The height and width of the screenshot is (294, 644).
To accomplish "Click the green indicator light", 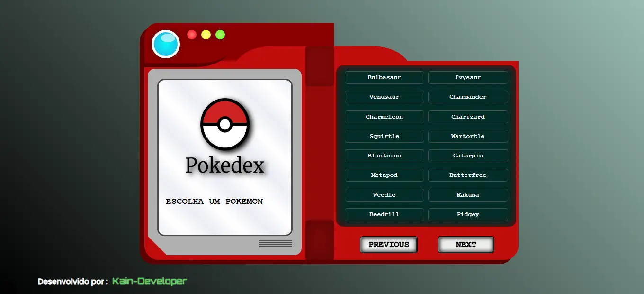I will [220, 34].
